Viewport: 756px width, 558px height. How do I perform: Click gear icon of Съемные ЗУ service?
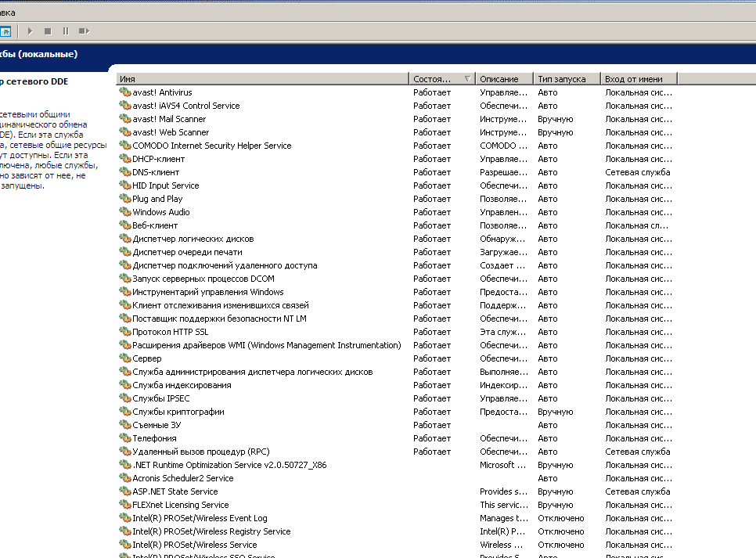point(125,424)
